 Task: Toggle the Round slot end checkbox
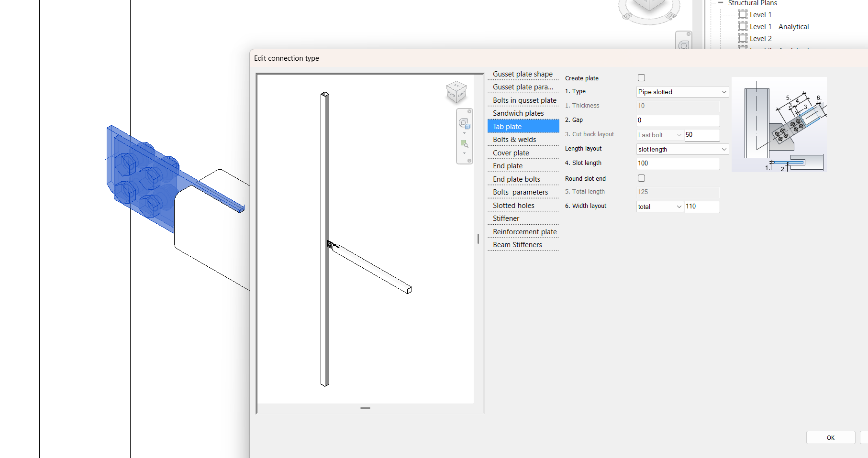pyautogui.click(x=641, y=178)
